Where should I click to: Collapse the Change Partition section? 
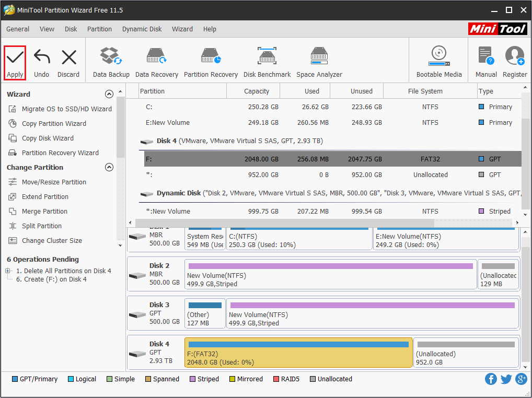(109, 167)
